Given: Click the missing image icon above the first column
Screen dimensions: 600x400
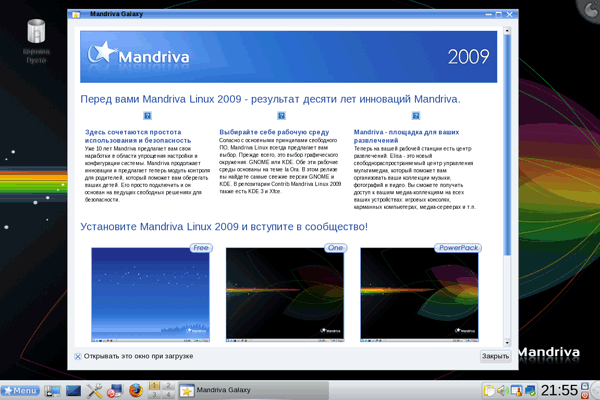Looking at the screenshot, I should 147,116.
